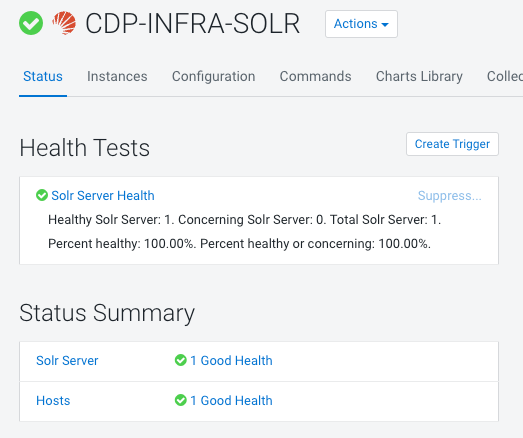
Task: Click the green check beside Solr Server Health
Action: 42,195
